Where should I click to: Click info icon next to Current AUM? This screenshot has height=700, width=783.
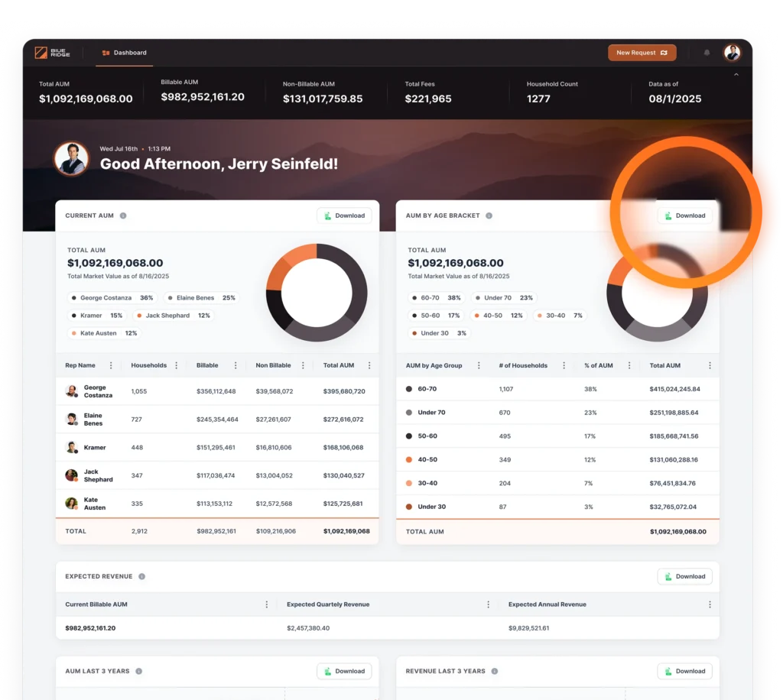pos(123,216)
